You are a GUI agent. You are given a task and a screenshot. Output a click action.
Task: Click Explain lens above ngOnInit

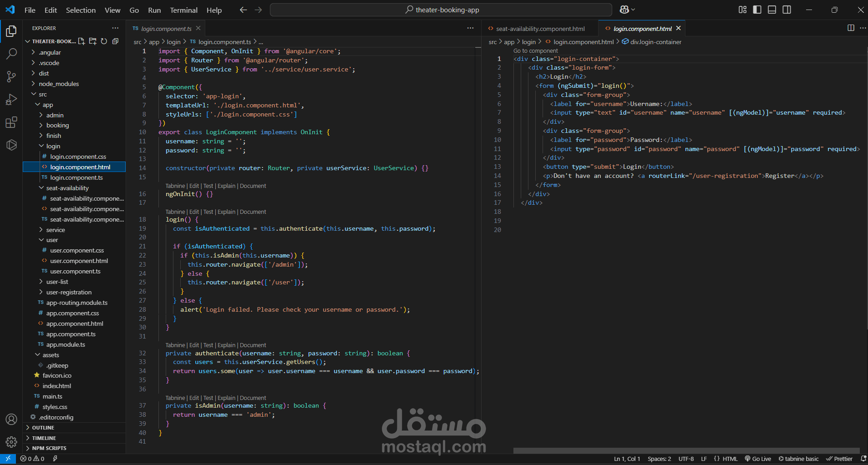(x=226, y=186)
